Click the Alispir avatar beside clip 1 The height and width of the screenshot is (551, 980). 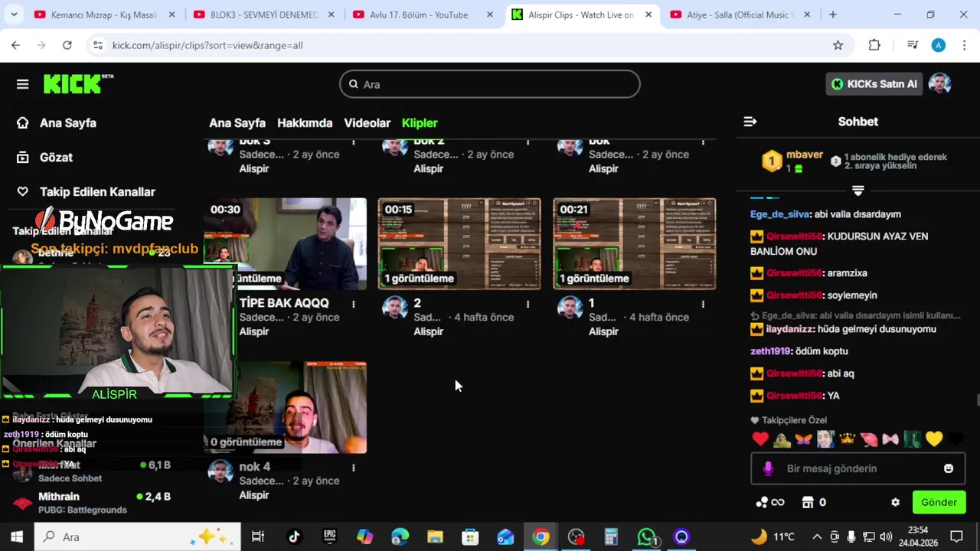570,308
